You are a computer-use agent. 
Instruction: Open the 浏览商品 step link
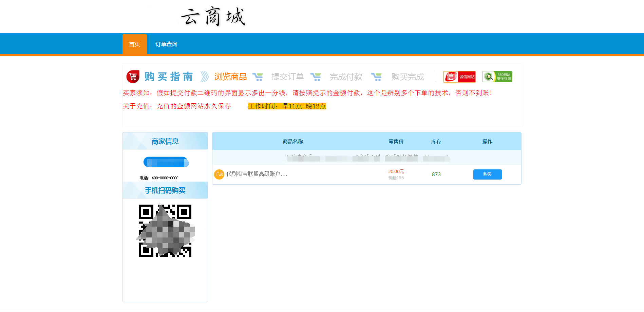pos(230,77)
